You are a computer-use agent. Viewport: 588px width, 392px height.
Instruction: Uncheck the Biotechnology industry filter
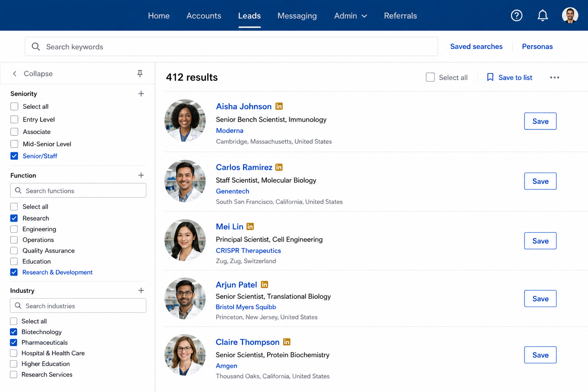click(x=13, y=332)
